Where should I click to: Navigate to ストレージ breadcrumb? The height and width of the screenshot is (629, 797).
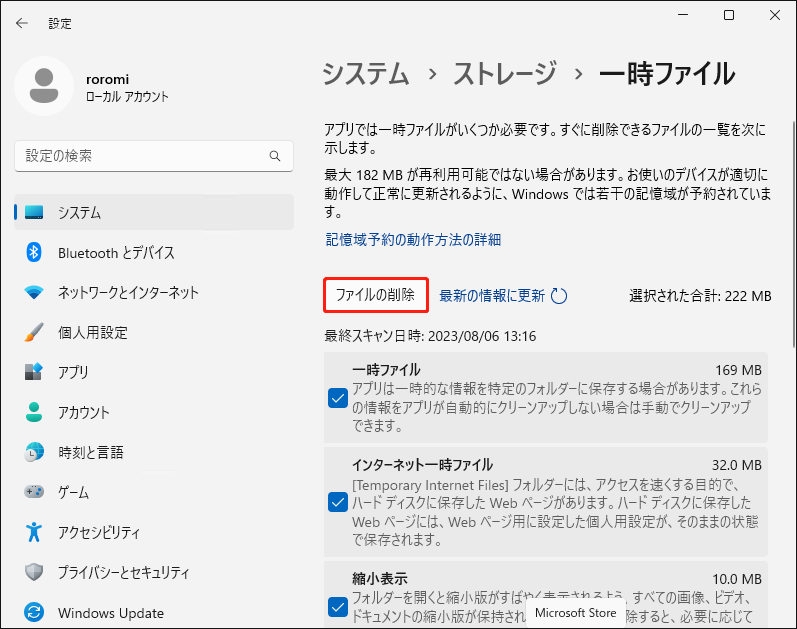[x=505, y=74]
